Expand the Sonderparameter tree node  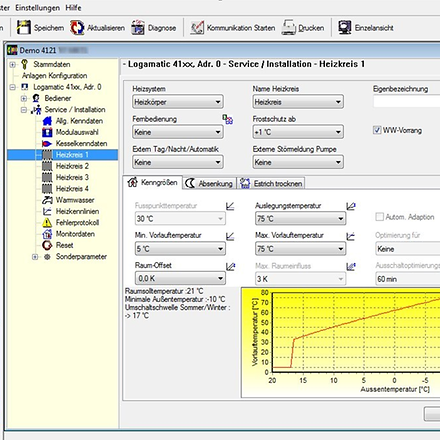pyautogui.click(x=35, y=257)
